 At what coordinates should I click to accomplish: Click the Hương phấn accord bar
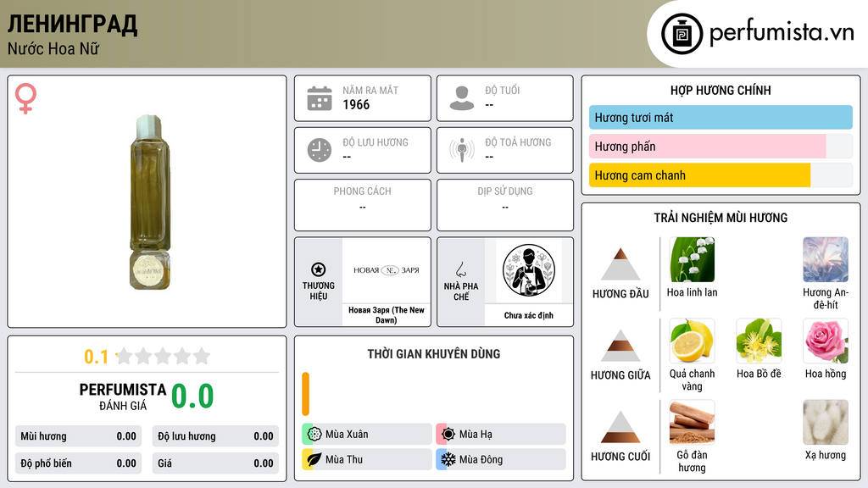(721, 146)
